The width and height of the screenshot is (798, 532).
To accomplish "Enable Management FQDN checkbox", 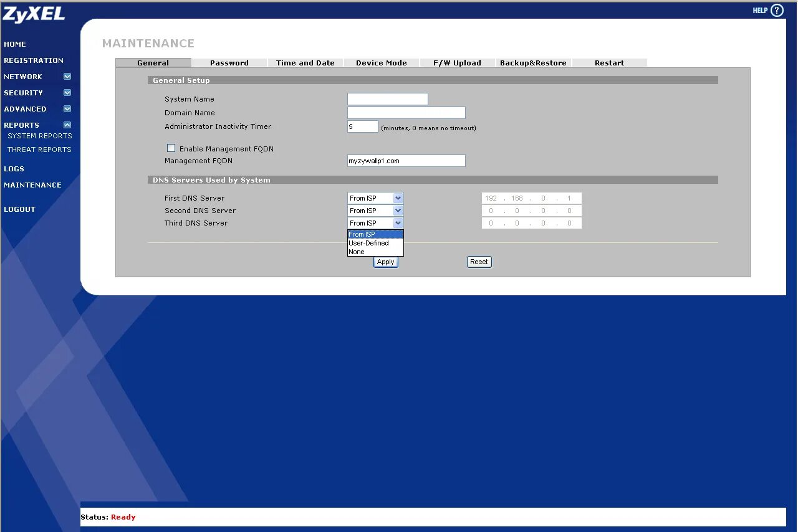I will pos(171,148).
